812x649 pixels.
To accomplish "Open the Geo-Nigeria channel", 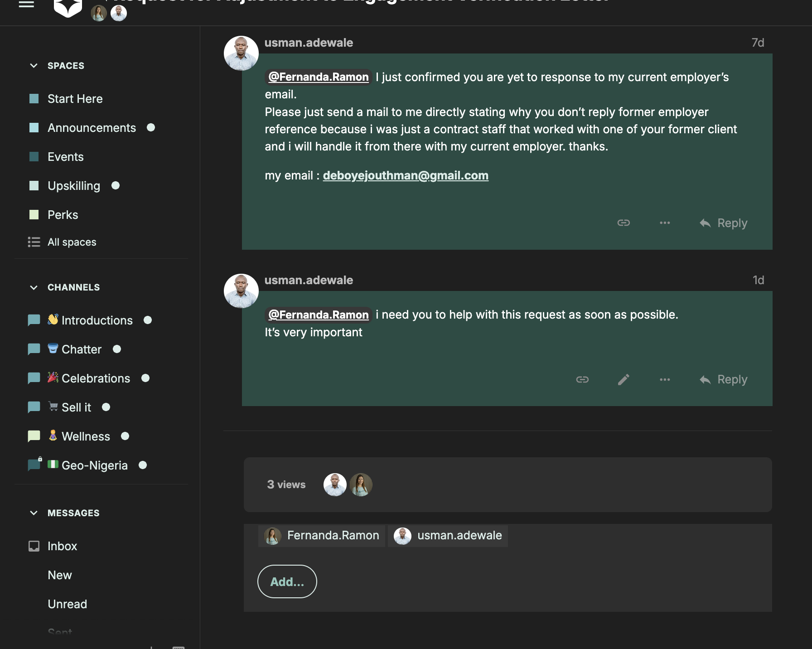I will click(x=94, y=465).
